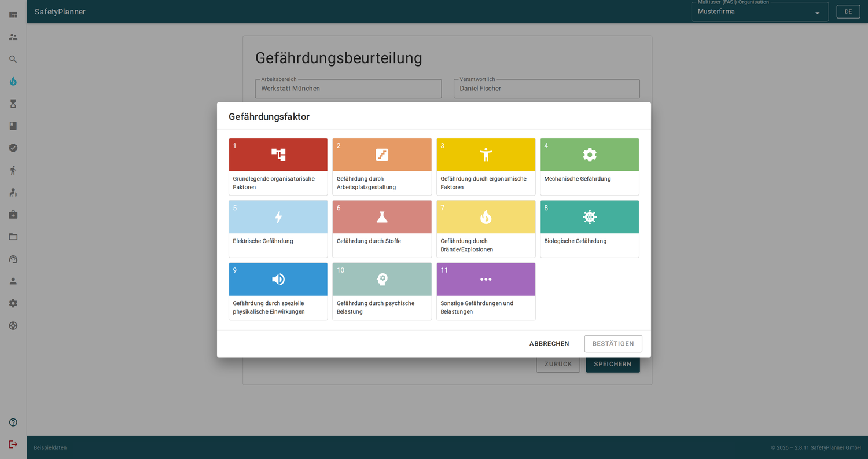Open the Musterfirma organisation dropdown

point(760,12)
